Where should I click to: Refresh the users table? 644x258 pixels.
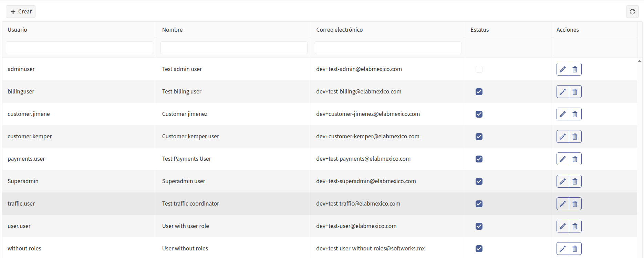click(x=632, y=12)
